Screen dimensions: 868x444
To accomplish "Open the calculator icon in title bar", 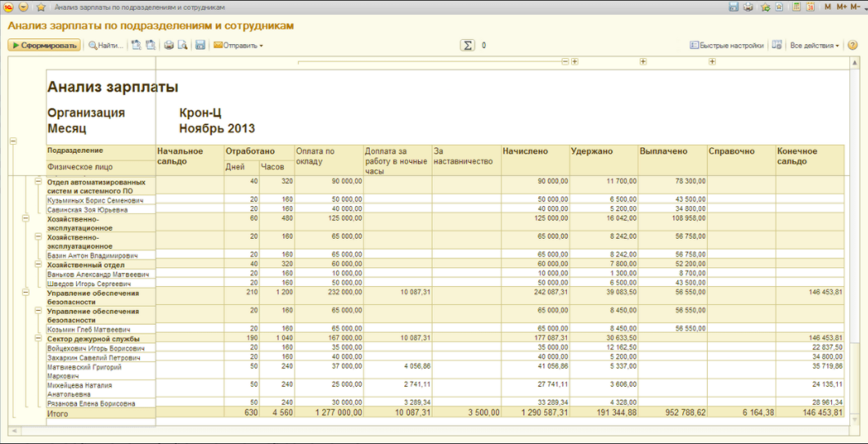I will 795,7.
